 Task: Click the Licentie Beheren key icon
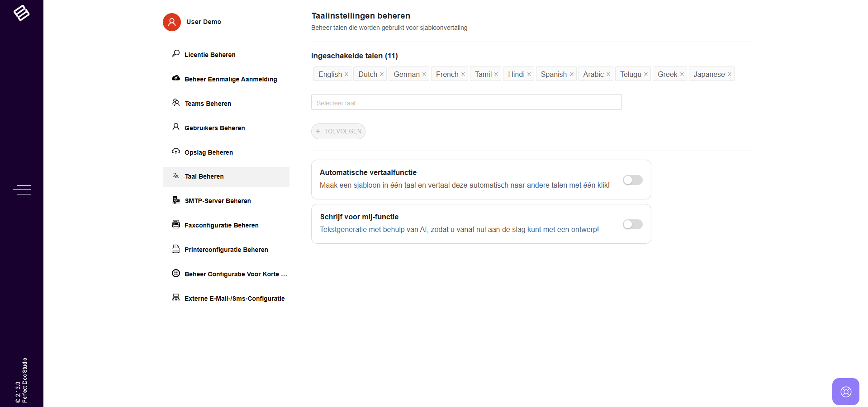(176, 54)
